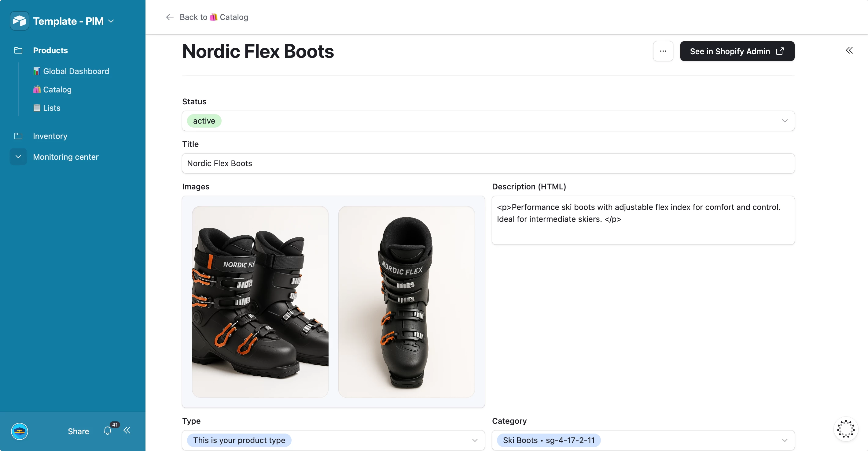Image resolution: width=868 pixels, height=451 pixels.
Task: Collapse the right panel with the double-chevron icon
Action: pyautogui.click(x=849, y=50)
